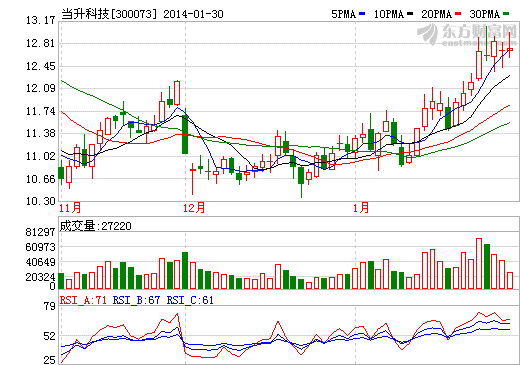
Task: Click the tallest red volume bar
Action: click(x=479, y=263)
